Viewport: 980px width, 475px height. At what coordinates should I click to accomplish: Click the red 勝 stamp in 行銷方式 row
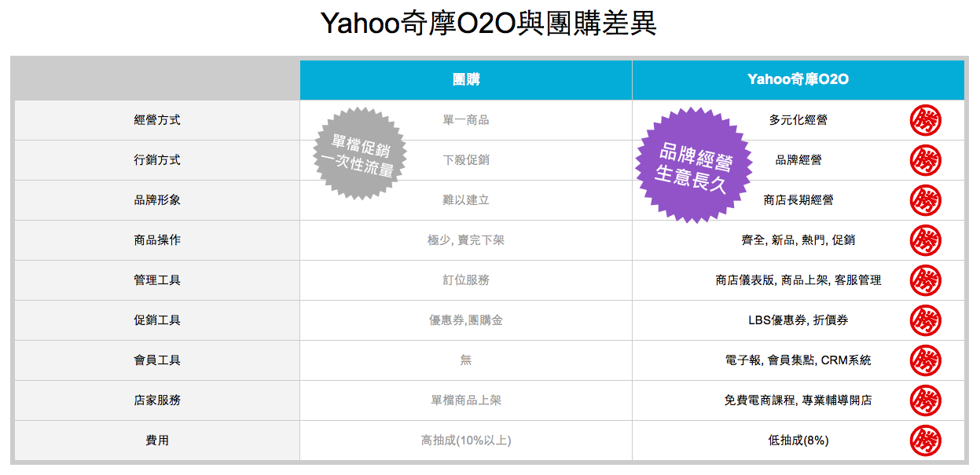coord(925,160)
